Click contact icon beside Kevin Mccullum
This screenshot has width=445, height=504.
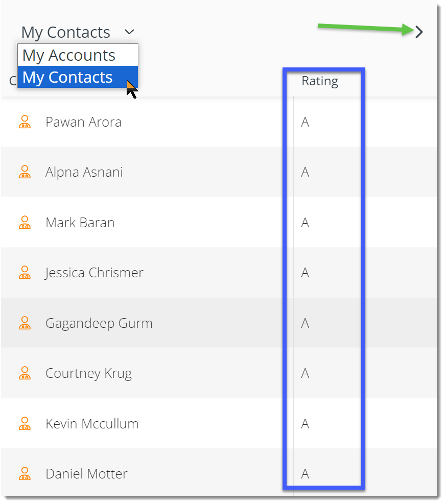pos(25,424)
